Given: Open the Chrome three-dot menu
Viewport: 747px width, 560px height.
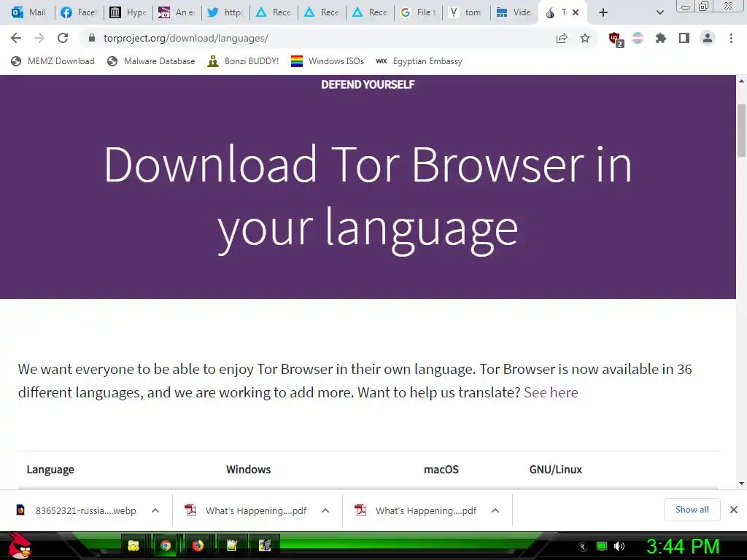Looking at the screenshot, I should 731,38.
